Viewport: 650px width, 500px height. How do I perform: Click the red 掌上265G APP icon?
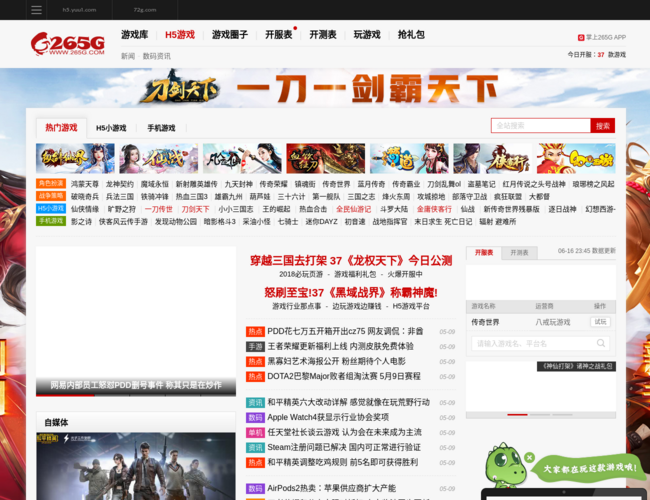tap(581, 37)
